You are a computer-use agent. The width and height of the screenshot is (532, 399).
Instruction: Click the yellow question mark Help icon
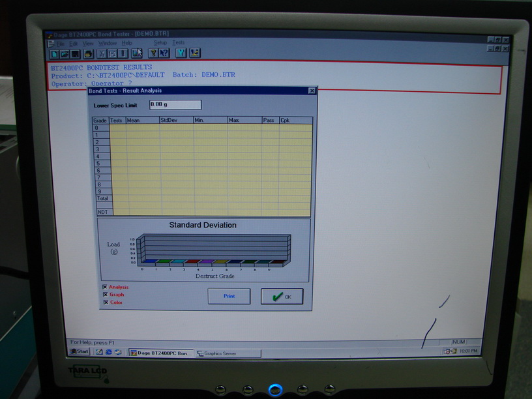click(x=153, y=53)
